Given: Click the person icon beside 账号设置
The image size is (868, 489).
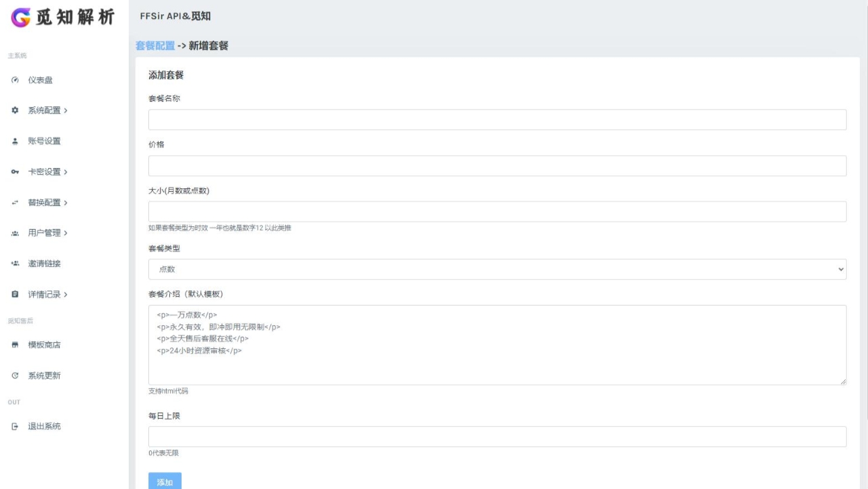Looking at the screenshot, I should pyautogui.click(x=15, y=142).
